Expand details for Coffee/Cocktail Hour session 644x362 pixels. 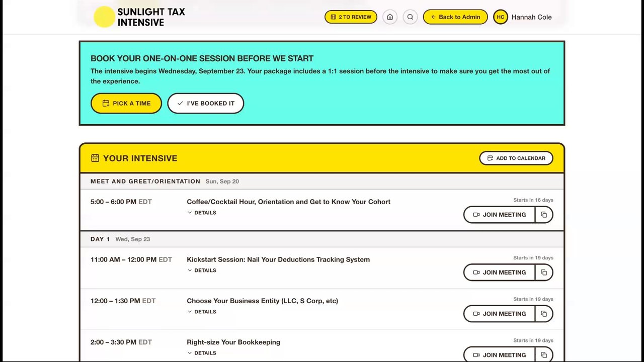pyautogui.click(x=202, y=213)
